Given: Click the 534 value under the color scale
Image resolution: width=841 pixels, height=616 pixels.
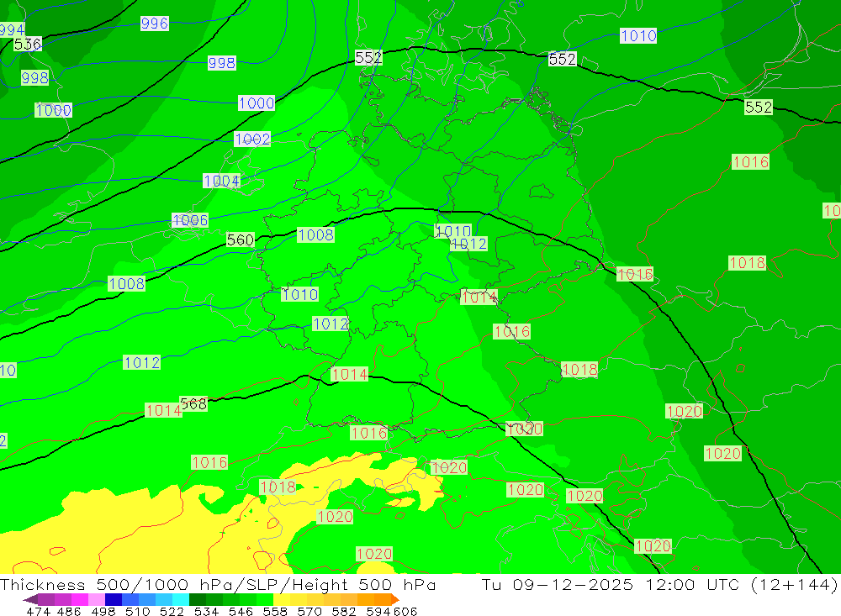Looking at the screenshot, I should tap(207, 611).
